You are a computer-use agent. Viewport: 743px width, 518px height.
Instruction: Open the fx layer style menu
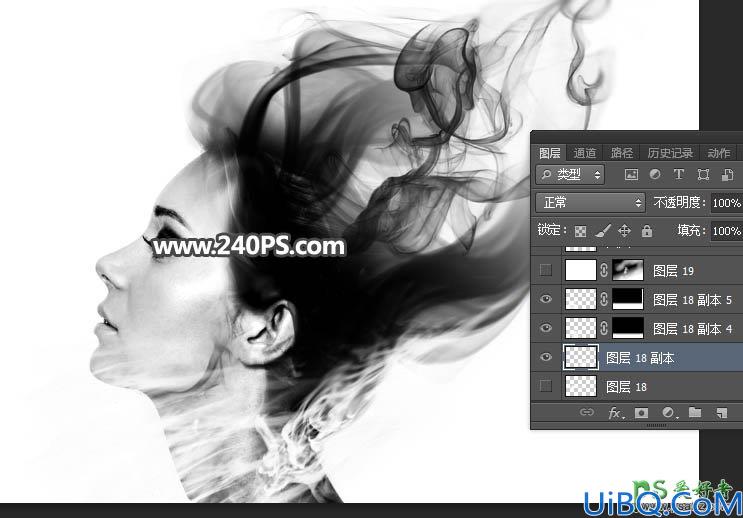coord(616,413)
